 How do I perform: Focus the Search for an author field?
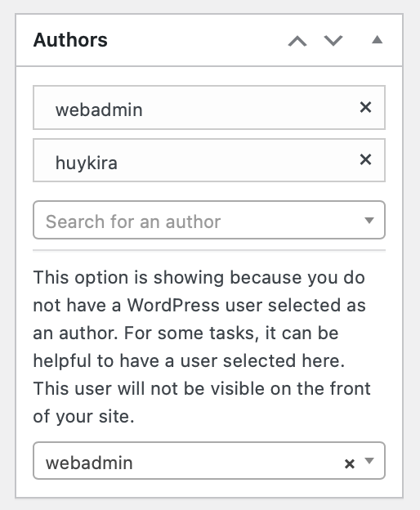pyautogui.click(x=209, y=220)
